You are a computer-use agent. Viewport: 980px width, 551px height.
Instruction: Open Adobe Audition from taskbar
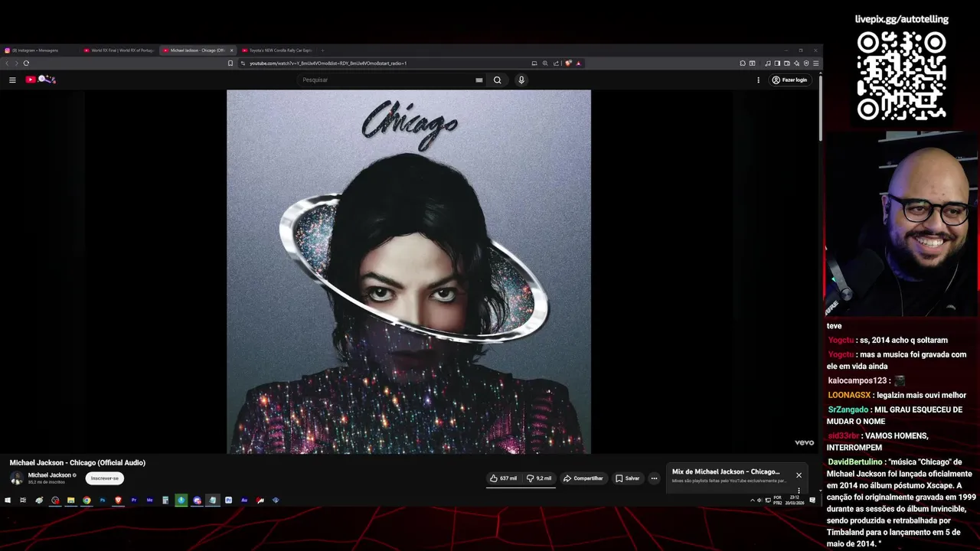coord(244,500)
